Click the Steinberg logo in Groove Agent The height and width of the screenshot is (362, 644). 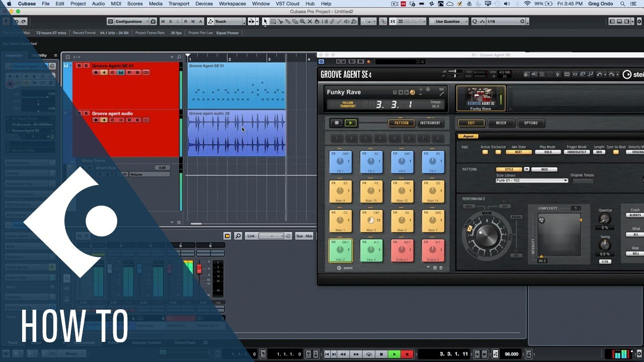[632, 74]
